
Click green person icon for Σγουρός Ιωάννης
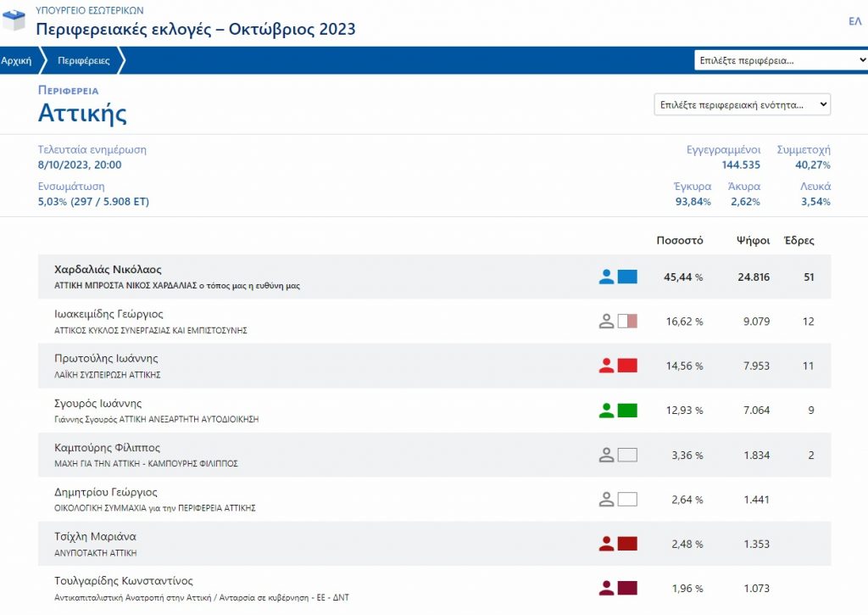tap(606, 411)
